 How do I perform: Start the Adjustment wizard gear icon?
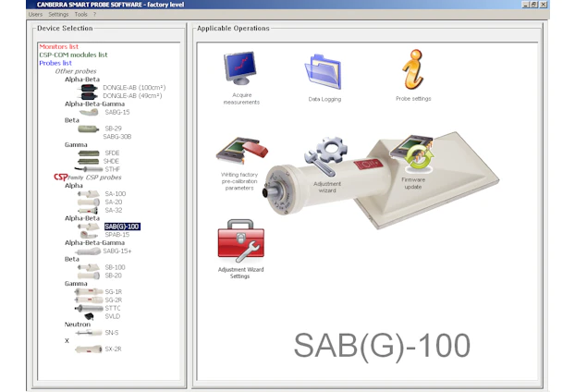coord(326,155)
